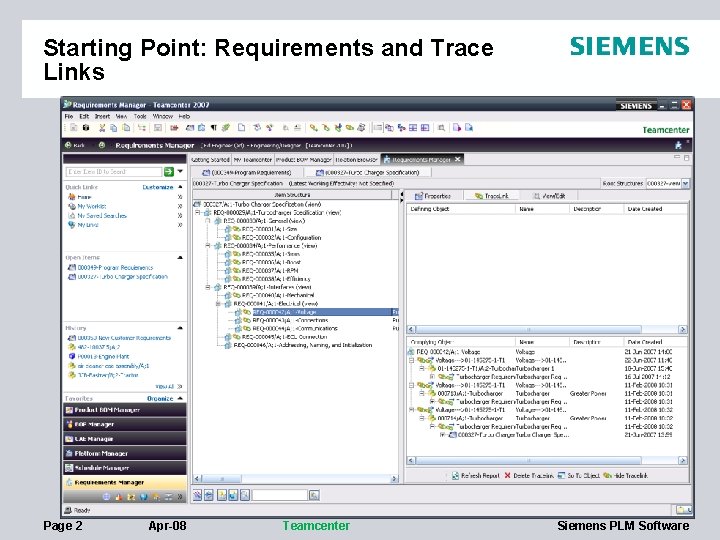
Task: Open the Root Structures combo box
Action: [668, 183]
